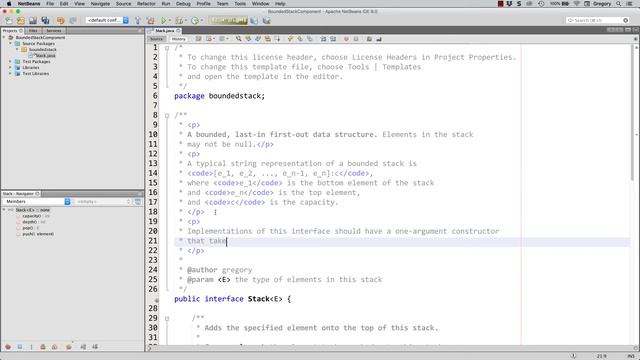Click the Uncomment editor toolbar icon
Screen dimensions: 640x360
click(379, 39)
